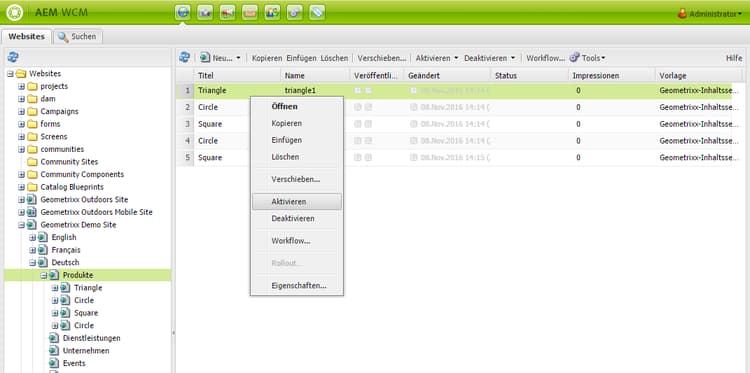Click the AEM logo circle icon

15,12
